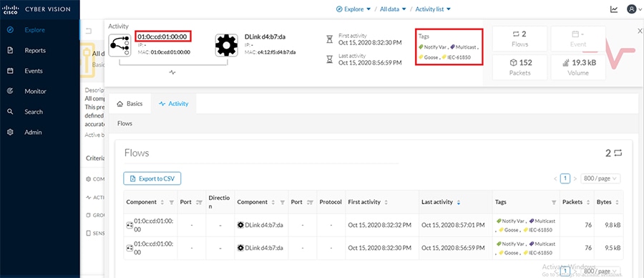Click the Search magnifier icon in sidebar
The height and width of the screenshot is (278, 644).
pos(10,112)
